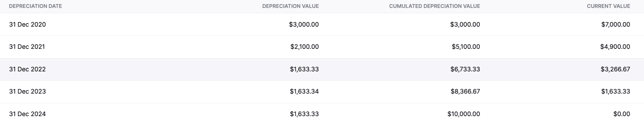This screenshot has height=125, width=644.
Task: Sort by Depreciation Value column header
Action: [290, 6]
